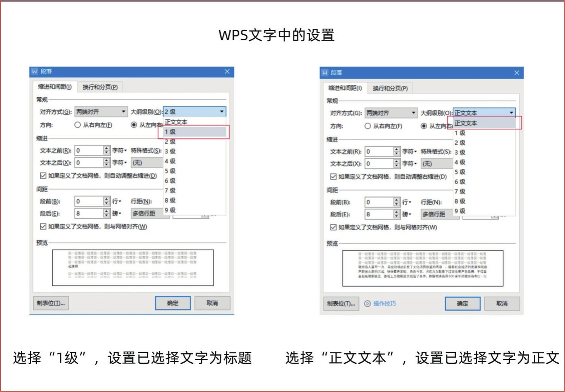Click 制表位(T)... button in the left dialog
565x392 pixels.
click(x=51, y=303)
